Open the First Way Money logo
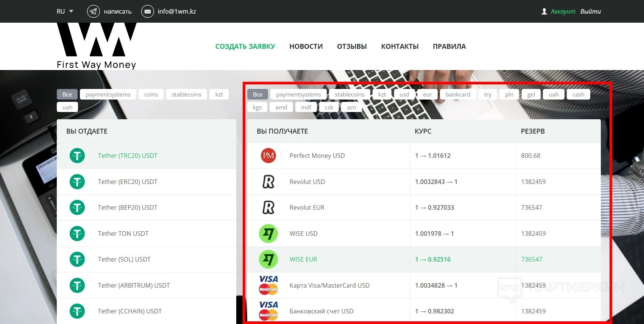Image resolution: width=644 pixels, height=324 pixels. 97,46
